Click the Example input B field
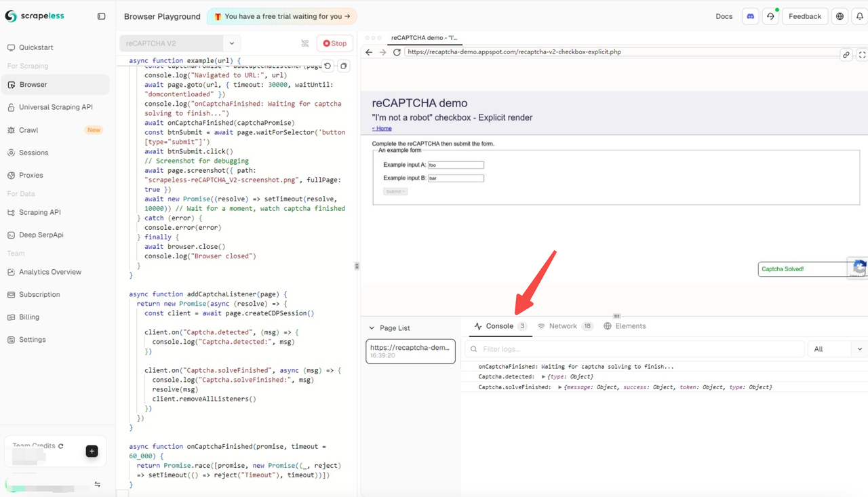The height and width of the screenshot is (497, 868). (x=455, y=178)
